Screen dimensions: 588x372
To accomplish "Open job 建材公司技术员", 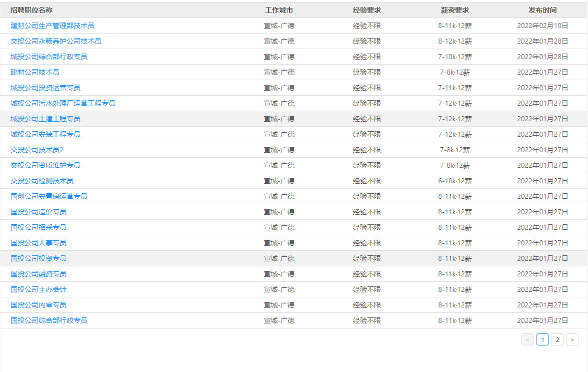I will [35, 72].
